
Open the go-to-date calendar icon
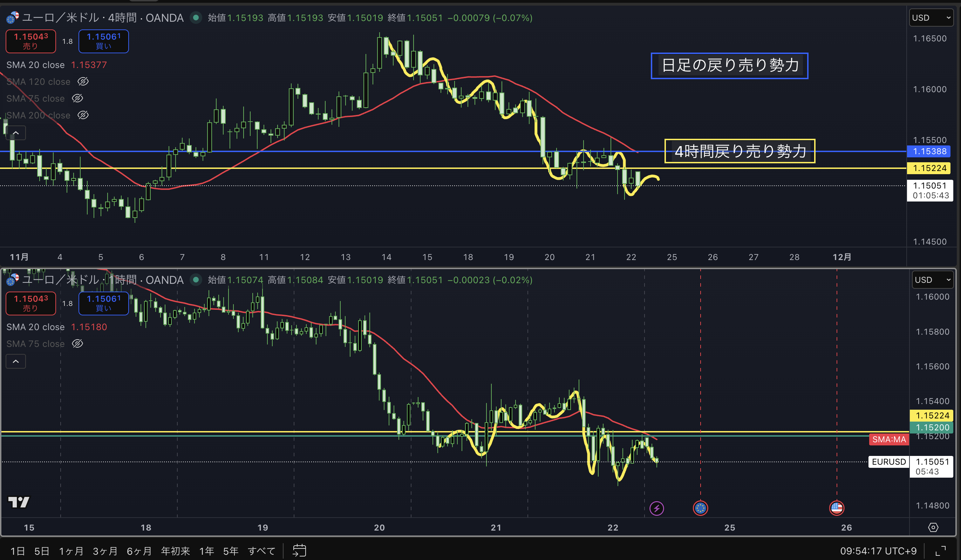pos(299,551)
